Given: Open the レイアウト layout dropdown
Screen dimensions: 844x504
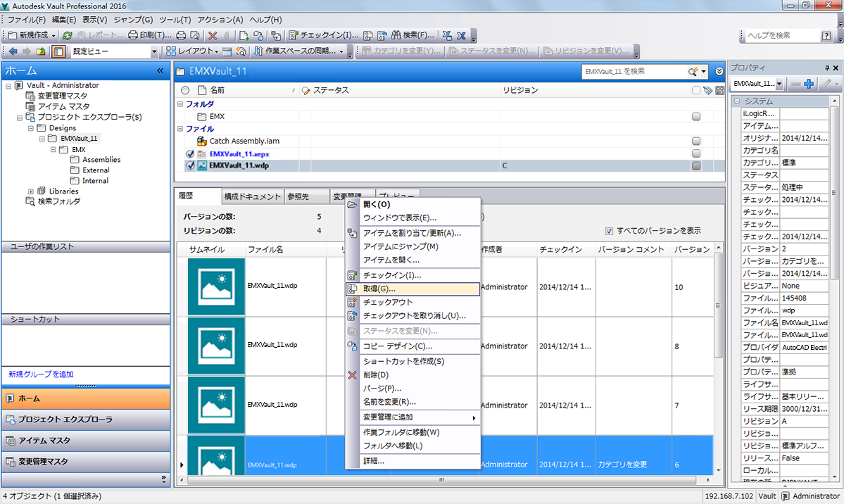Looking at the screenshot, I should tap(216, 51).
